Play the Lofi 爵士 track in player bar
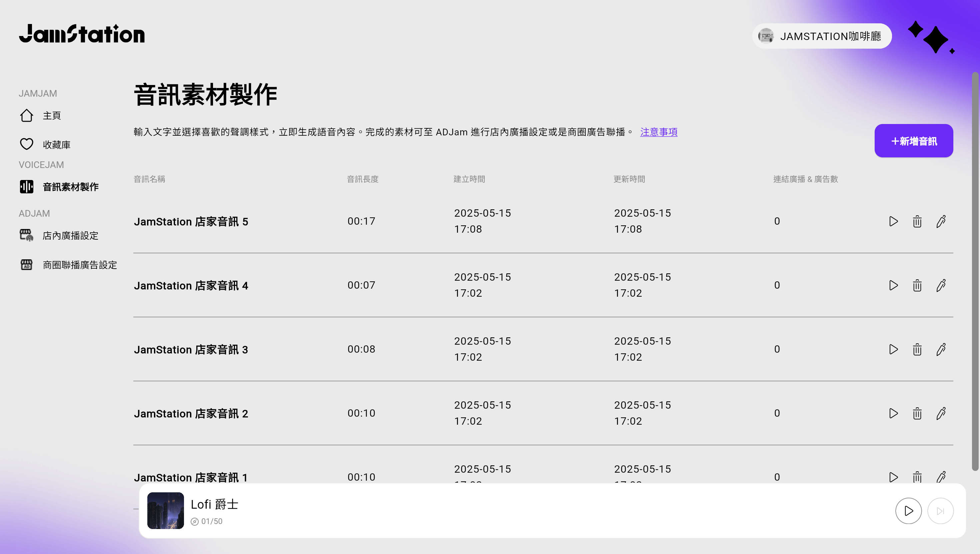 (x=908, y=511)
